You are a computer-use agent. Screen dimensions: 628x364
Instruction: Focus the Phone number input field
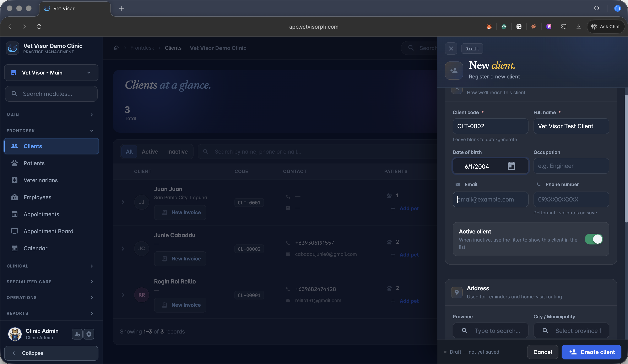tap(571, 199)
